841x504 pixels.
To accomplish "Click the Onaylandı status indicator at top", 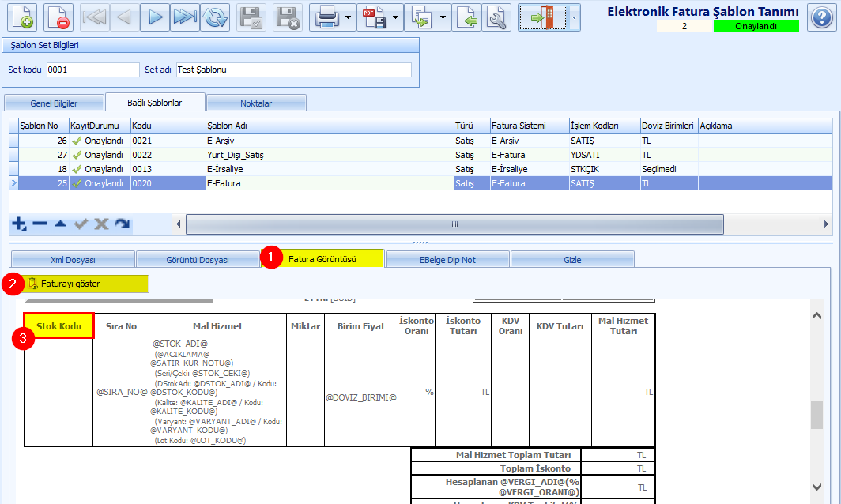I will [756, 26].
